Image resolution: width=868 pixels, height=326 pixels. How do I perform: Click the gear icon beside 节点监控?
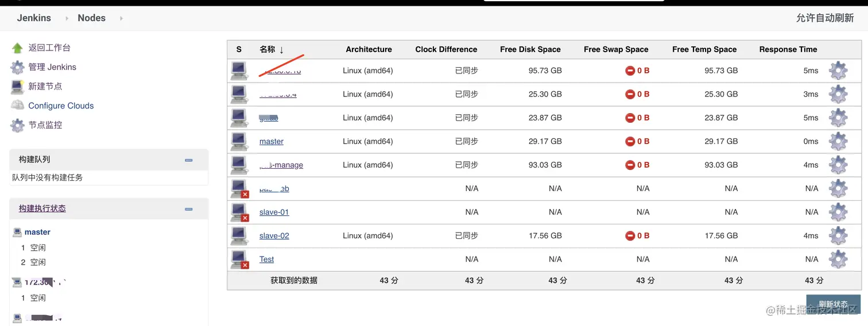click(x=17, y=125)
